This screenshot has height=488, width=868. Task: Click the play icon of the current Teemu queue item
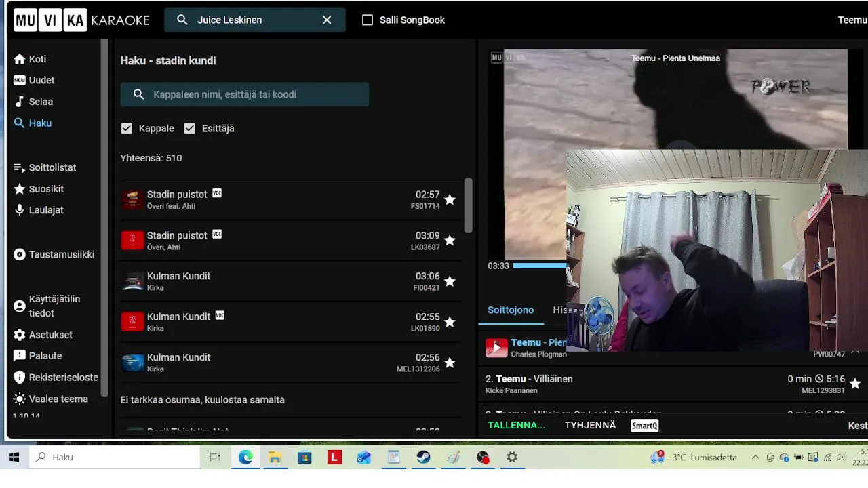point(496,348)
